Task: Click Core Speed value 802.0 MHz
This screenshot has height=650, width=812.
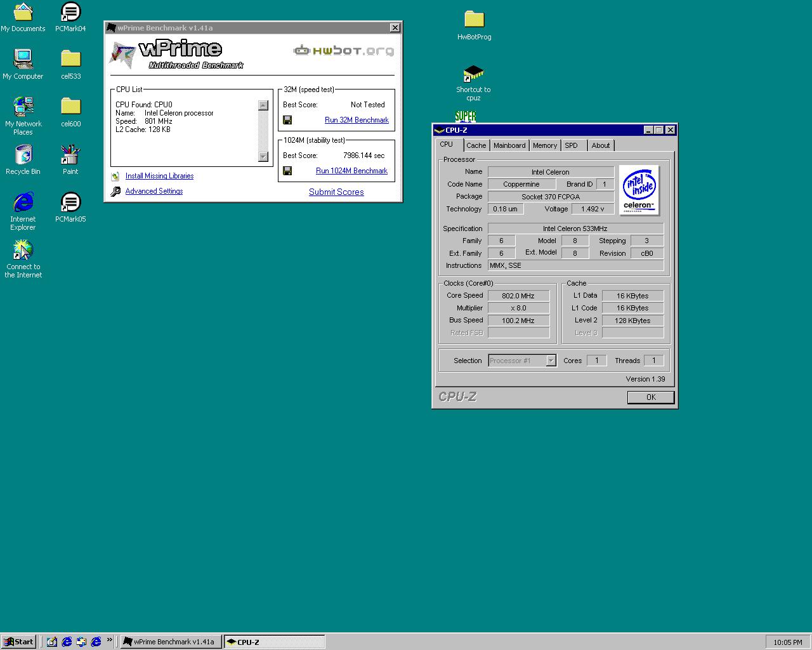Action: 518,296
